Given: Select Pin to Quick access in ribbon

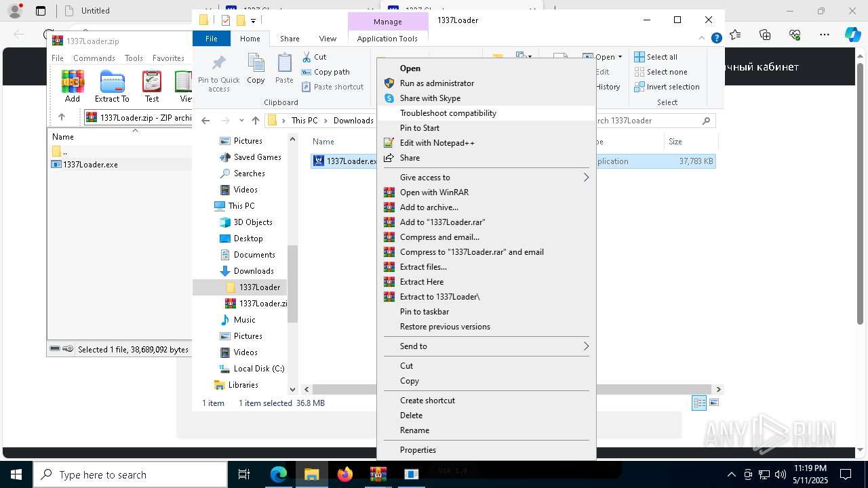Looking at the screenshot, I should coord(218,74).
